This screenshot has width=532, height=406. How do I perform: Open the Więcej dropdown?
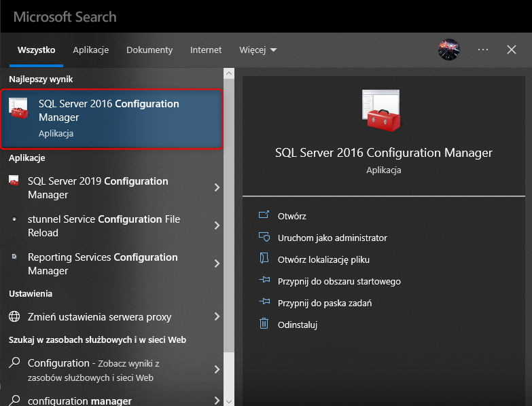[x=258, y=50]
